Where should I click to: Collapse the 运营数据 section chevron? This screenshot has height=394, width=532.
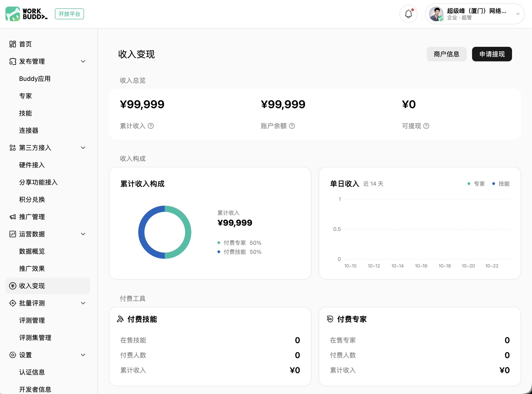(x=83, y=234)
